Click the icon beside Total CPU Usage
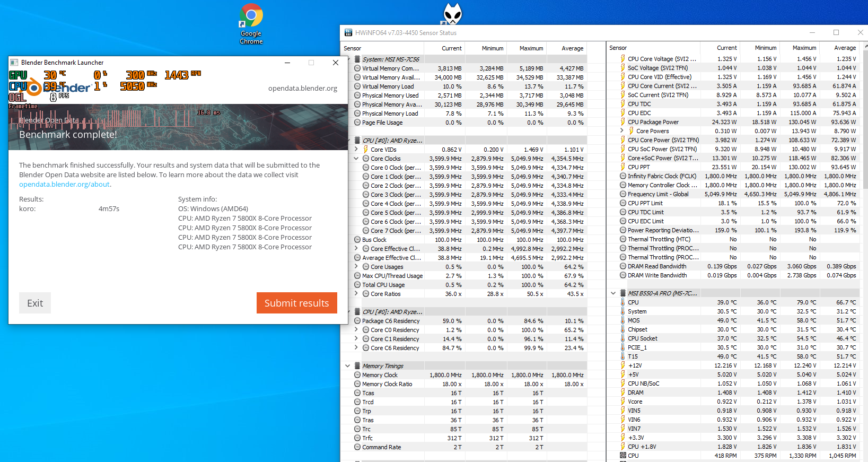 coord(357,285)
